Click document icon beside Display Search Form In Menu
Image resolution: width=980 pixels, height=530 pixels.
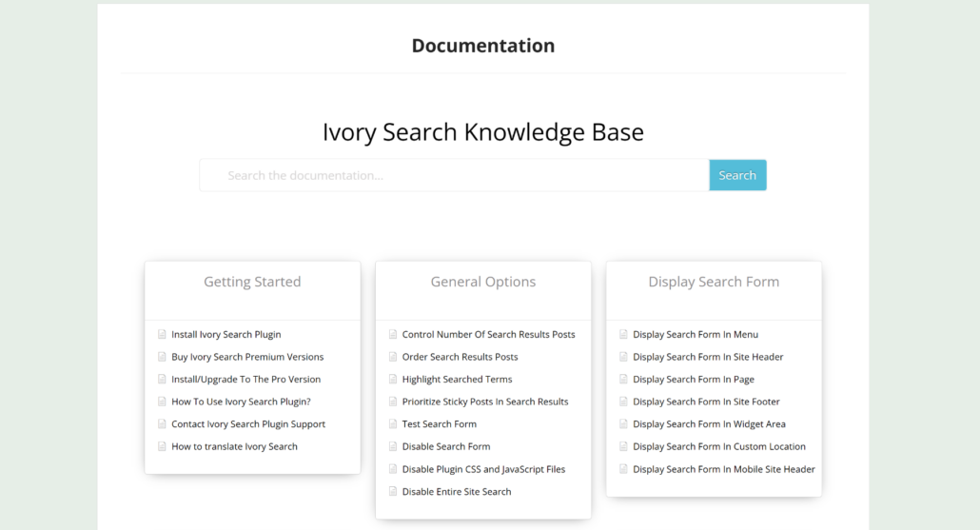[x=623, y=334]
